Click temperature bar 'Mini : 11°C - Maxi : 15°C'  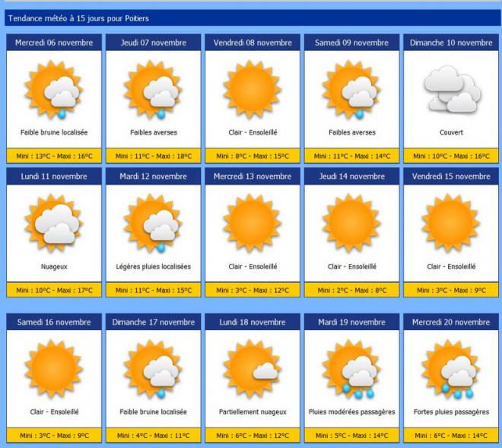154,290
